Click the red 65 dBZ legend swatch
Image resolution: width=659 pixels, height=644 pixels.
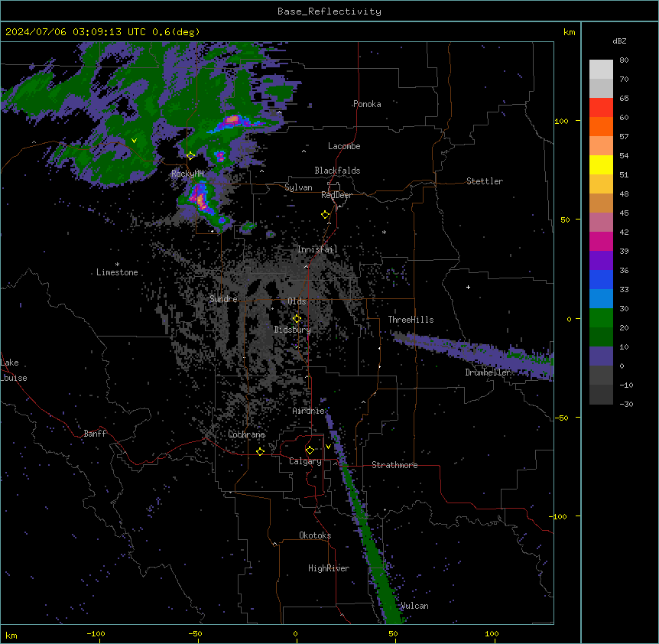pyautogui.click(x=601, y=108)
